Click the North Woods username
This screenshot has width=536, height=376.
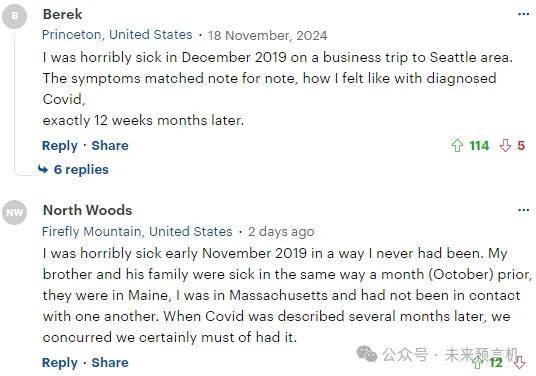point(88,210)
